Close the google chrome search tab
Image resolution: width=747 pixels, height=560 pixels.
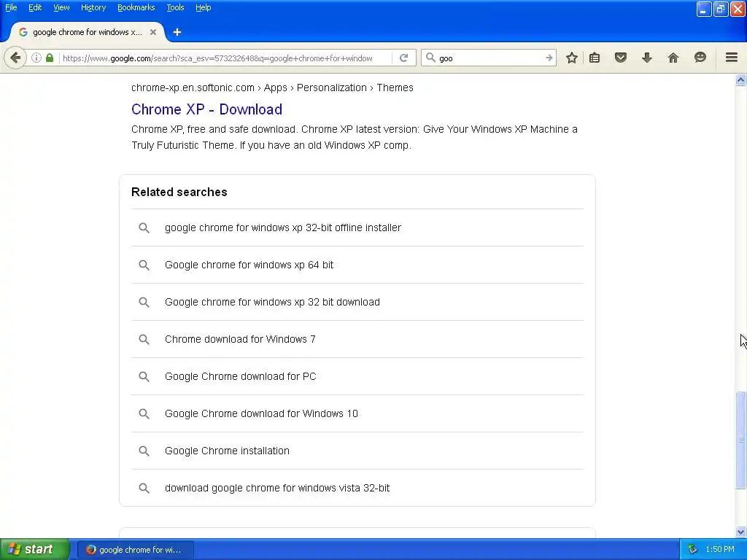[x=153, y=32]
